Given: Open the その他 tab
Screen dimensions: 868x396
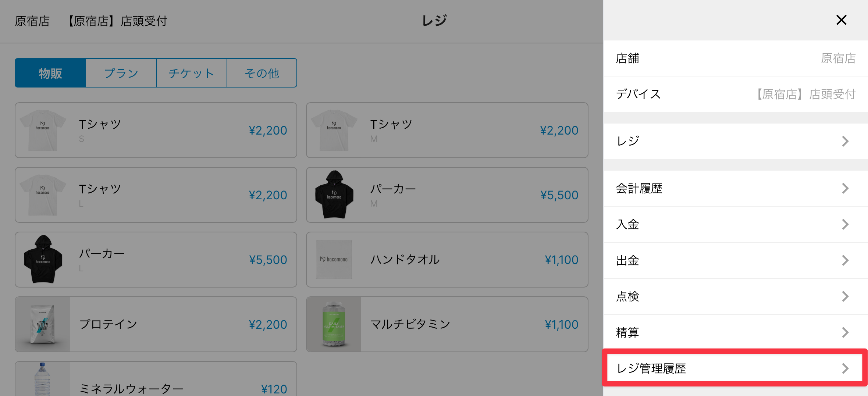Looking at the screenshot, I should (262, 73).
